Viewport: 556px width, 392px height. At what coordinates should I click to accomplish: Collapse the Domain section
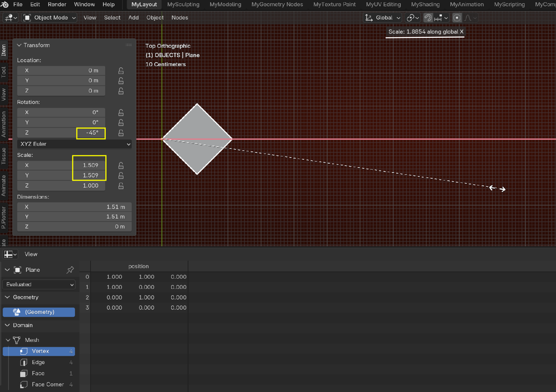pyautogui.click(x=7, y=325)
